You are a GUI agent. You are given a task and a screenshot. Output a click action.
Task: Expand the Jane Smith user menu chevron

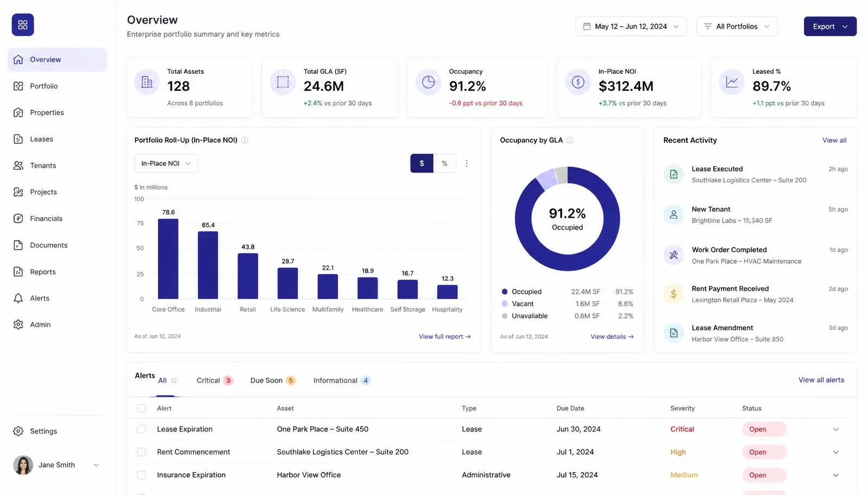(96, 465)
